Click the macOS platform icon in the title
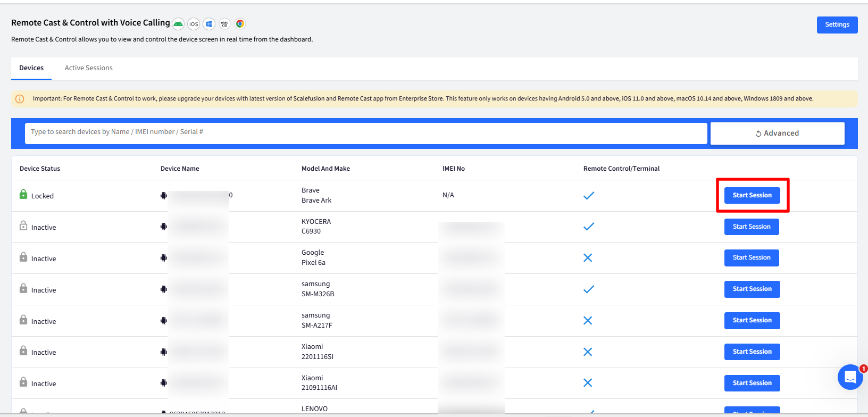 pos(224,23)
